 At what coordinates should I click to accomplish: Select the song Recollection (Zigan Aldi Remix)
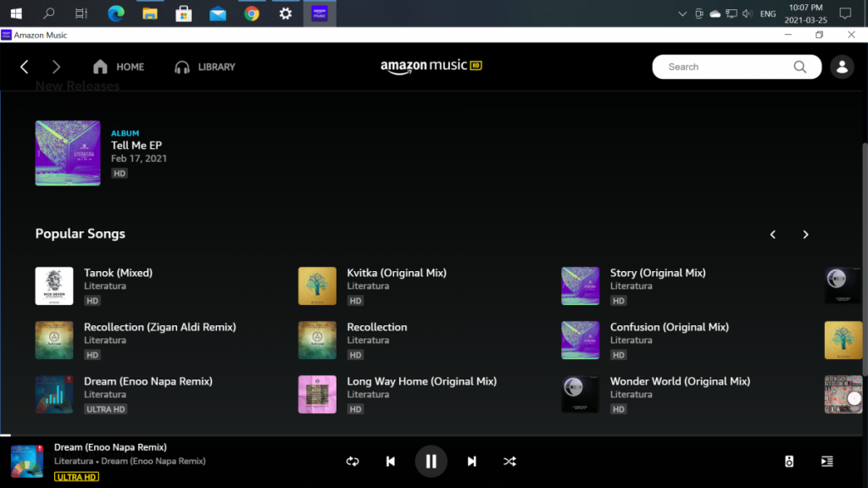[x=160, y=327]
